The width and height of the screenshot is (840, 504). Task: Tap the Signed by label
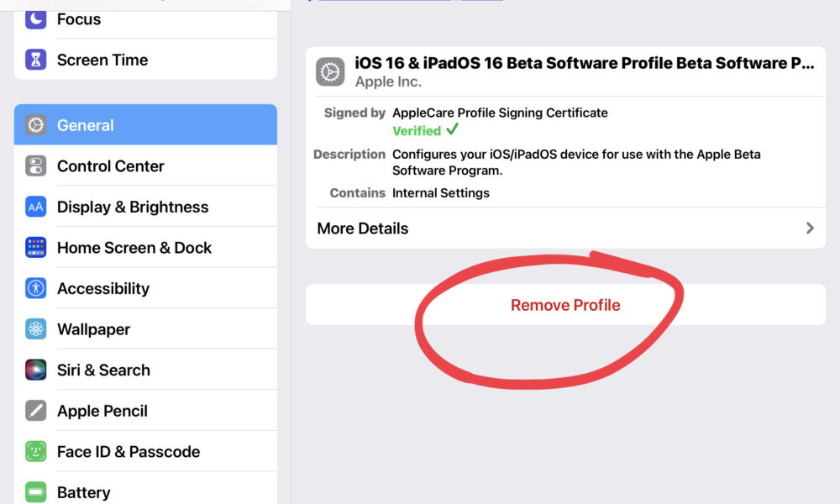[x=354, y=113]
